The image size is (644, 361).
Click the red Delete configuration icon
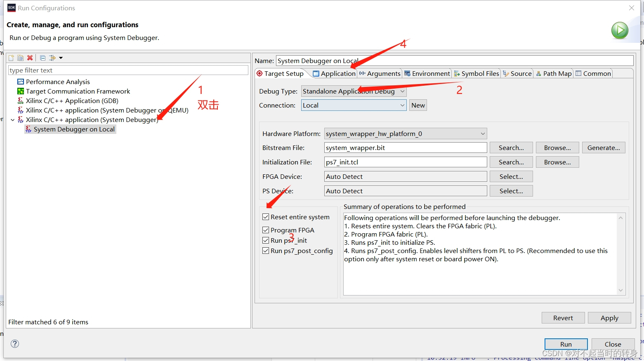tap(30, 58)
